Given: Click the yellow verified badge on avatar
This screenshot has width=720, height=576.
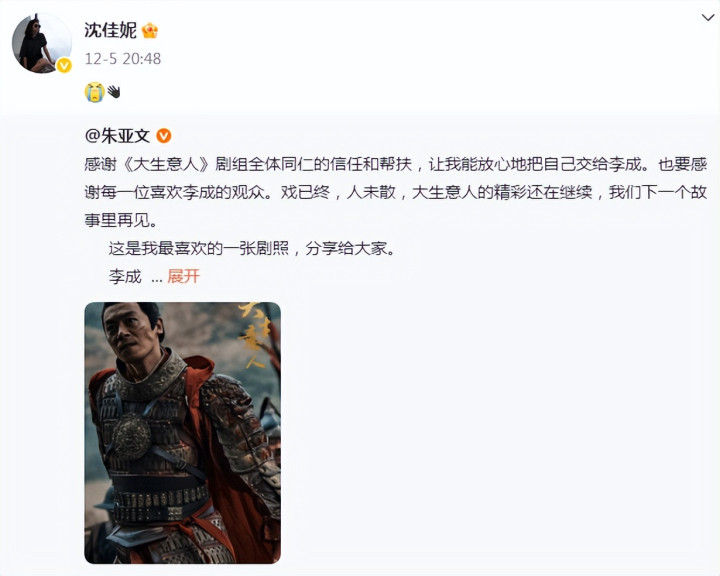Looking at the screenshot, I should point(64,66).
